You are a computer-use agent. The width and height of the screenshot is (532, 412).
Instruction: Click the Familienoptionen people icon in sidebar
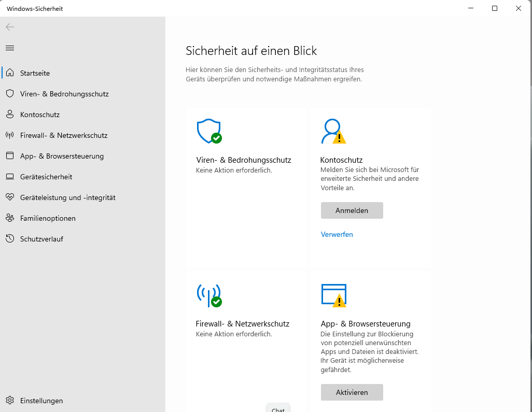(x=9, y=218)
